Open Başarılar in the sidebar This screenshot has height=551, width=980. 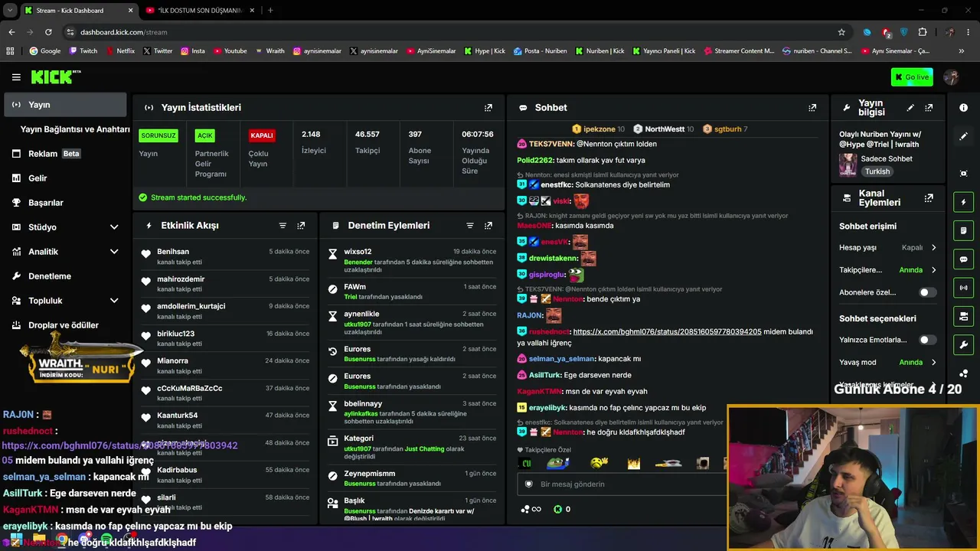coord(66,203)
